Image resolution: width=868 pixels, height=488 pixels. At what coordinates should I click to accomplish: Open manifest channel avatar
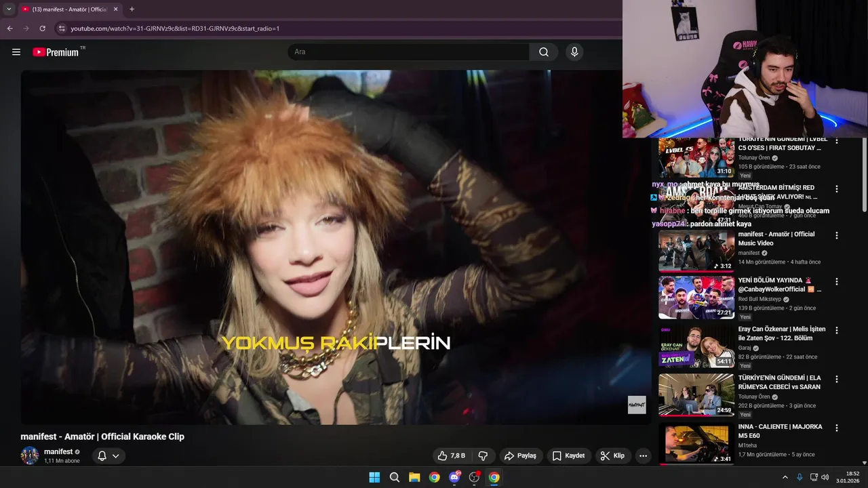coord(30,455)
